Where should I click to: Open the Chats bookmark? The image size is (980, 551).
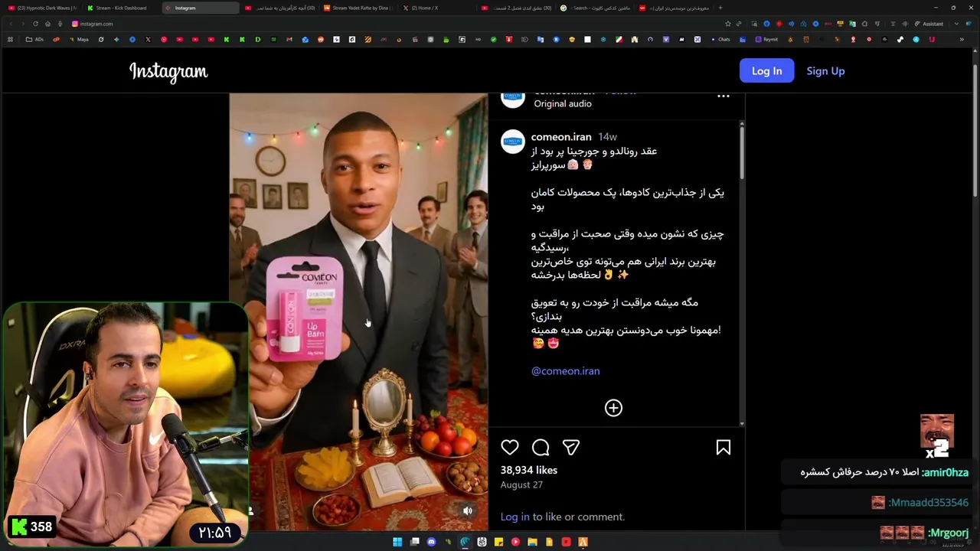click(x=720, y=39)
